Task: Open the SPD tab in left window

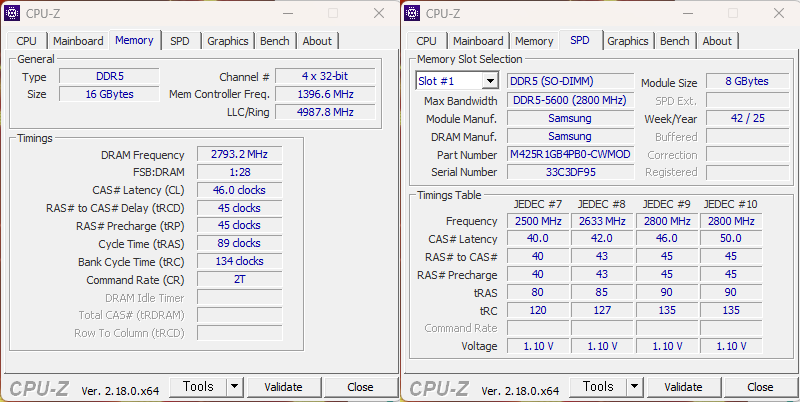Action: (x=180, y=41)
